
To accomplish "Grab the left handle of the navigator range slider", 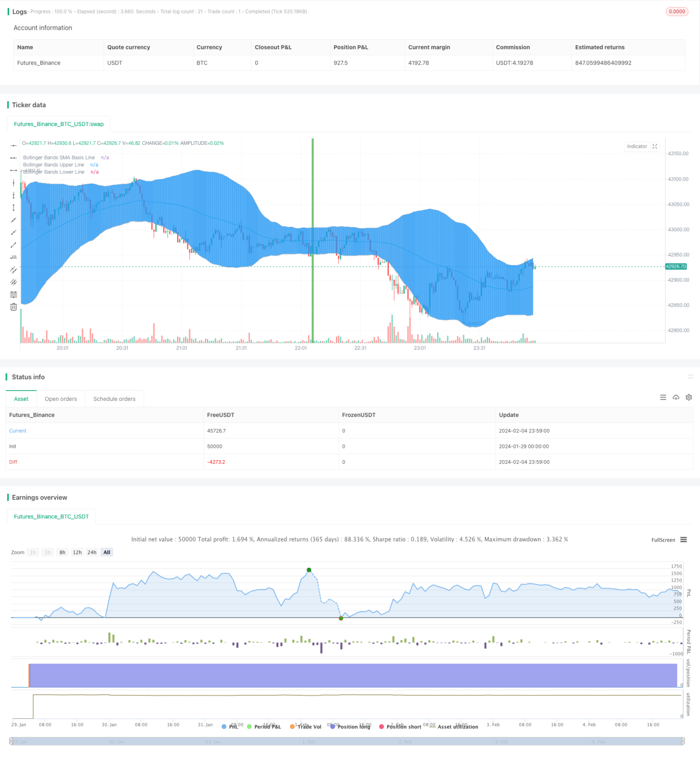I will click(12, 741).
